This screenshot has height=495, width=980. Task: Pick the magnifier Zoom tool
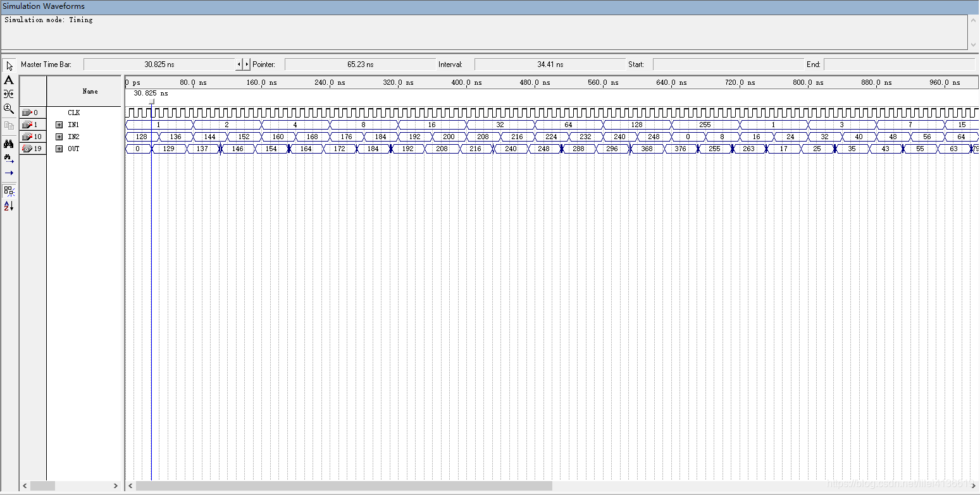pyautogui.click(x=9, y=108)
